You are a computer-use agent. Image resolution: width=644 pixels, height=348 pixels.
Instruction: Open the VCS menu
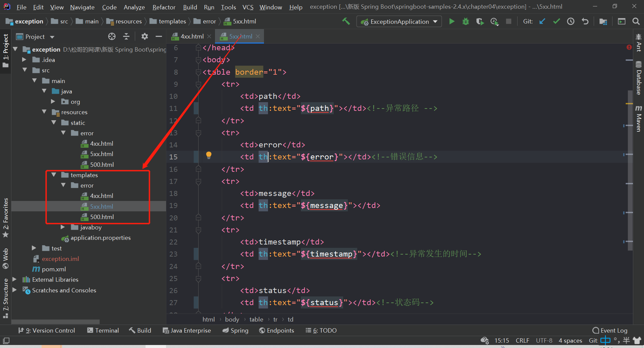248,7
